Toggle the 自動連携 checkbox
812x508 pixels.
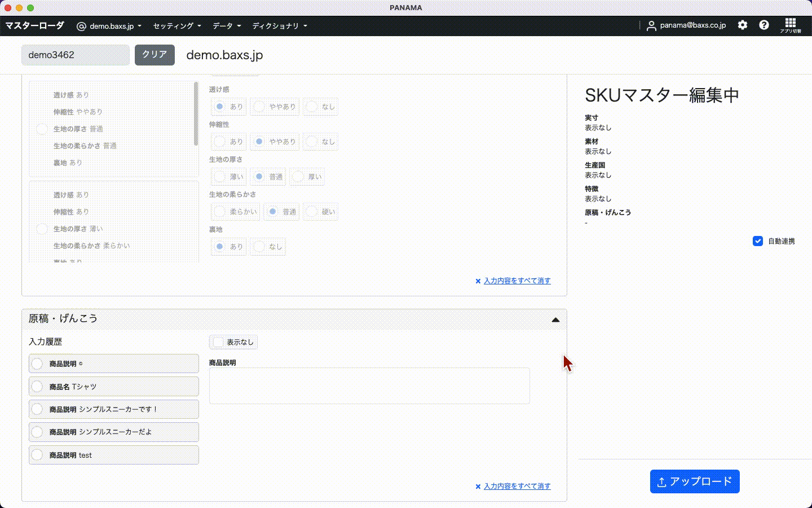[758, 242]
